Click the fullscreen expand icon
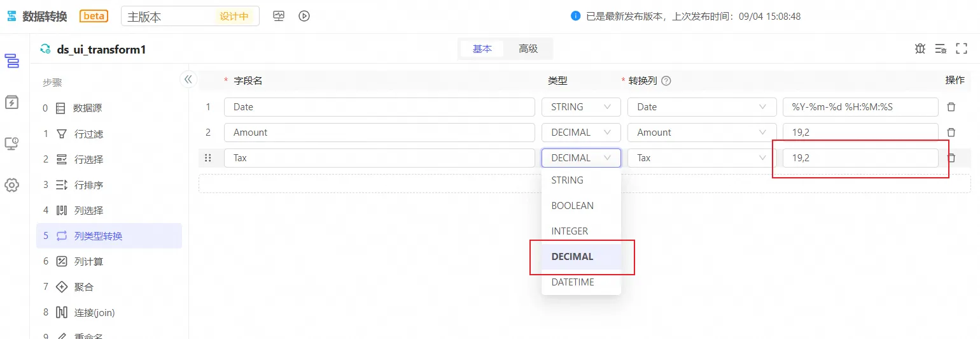980x339 pixels. click(x=962, y=48)
